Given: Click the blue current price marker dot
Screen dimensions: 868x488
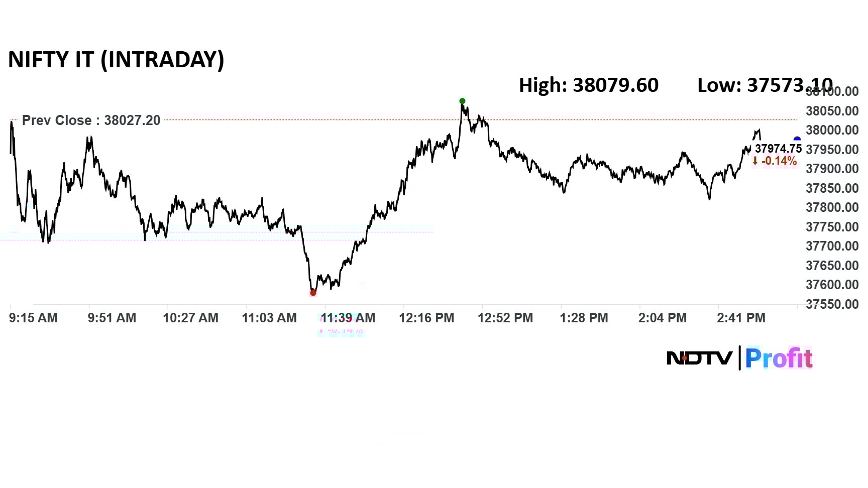Looking at the screenshot, I should (x=797, y=140).
